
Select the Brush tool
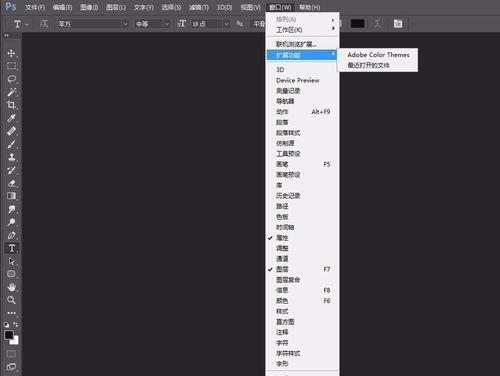click(11, 144)
